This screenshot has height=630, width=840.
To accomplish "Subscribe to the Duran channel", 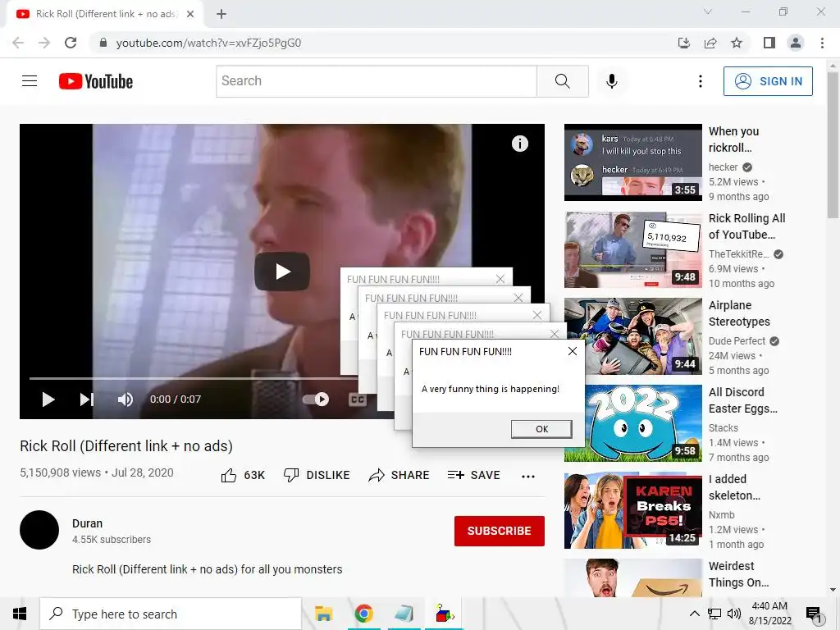I will pos(500,531).
